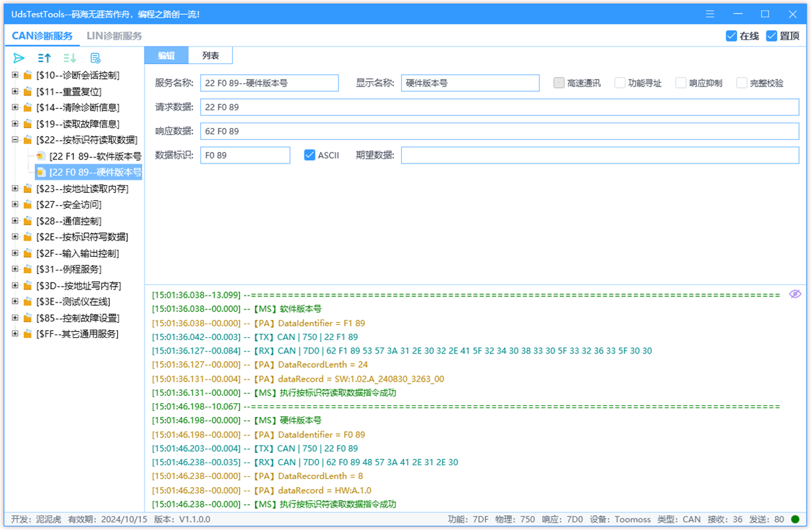Collapse the $22 按标识符读取数据 node
This screenshot has height=530, width=812.
click(x=15, y=140)
